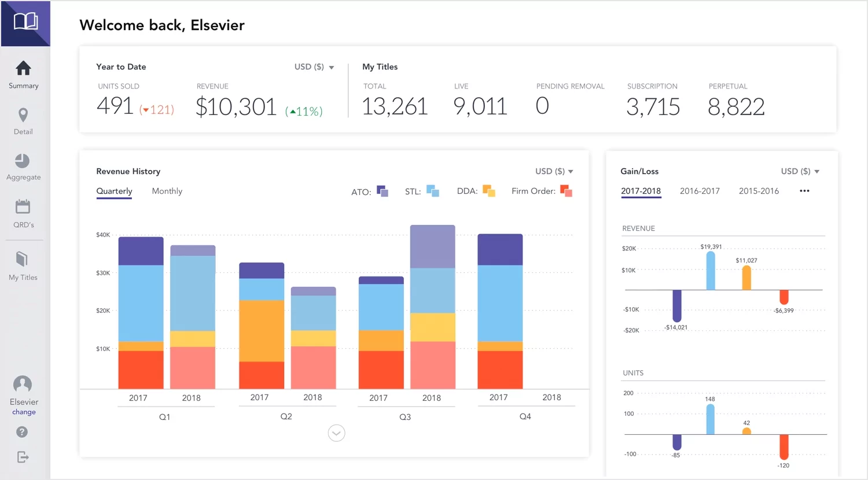
Task: Toggle the DDA legend series
Action: coord(489,191)
